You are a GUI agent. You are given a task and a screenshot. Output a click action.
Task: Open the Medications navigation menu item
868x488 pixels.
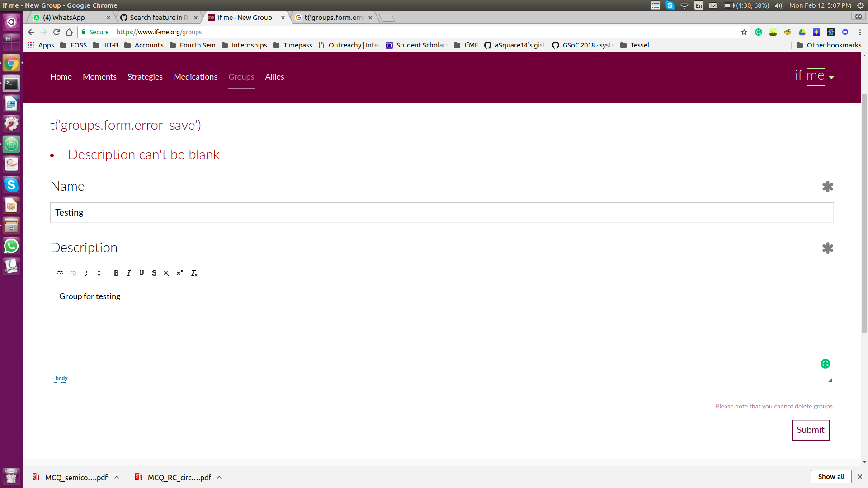point(195,77)
